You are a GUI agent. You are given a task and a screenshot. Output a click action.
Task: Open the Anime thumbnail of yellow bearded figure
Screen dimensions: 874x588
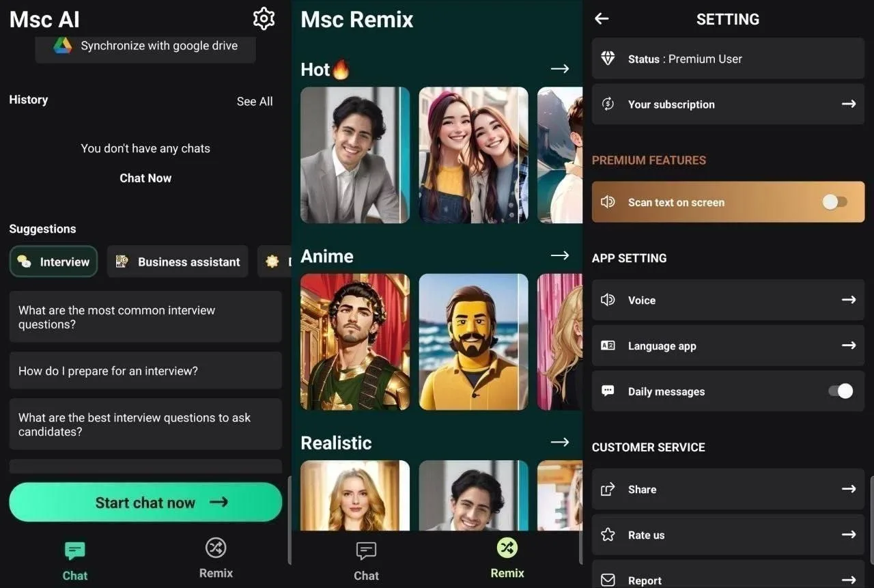click(x=474, y=342)
